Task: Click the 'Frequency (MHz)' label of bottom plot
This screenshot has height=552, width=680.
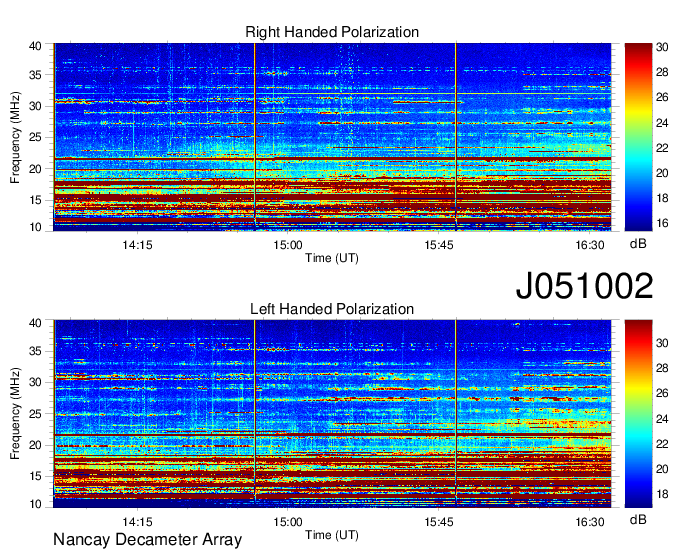Action: click(15, 414)
